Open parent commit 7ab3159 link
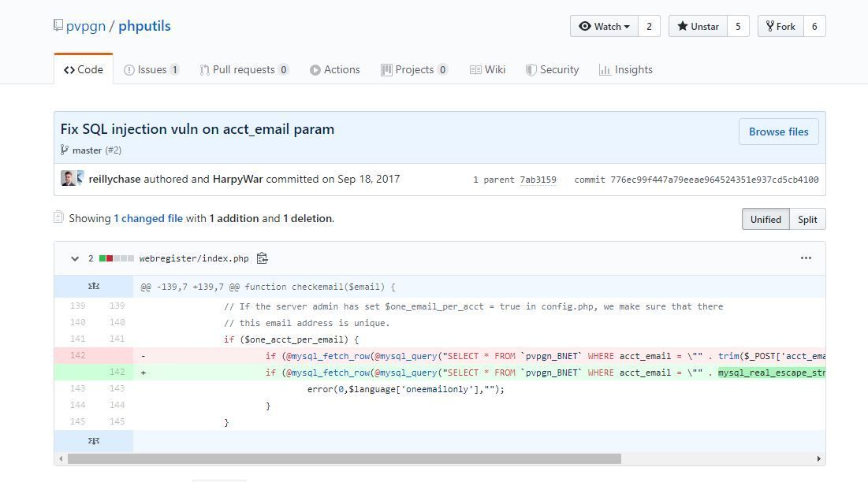The height and width of the screenshot is (482, 868). coord(539,180)
